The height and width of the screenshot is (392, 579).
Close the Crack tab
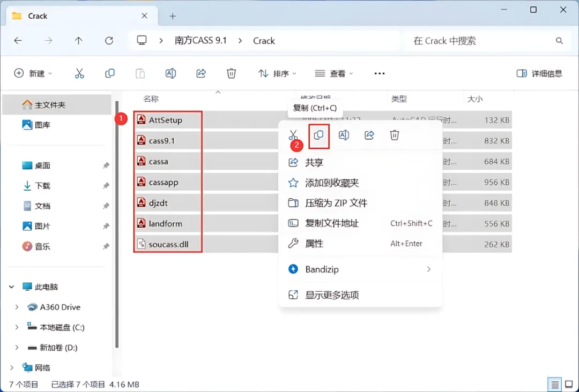click(x=144, y=16)
